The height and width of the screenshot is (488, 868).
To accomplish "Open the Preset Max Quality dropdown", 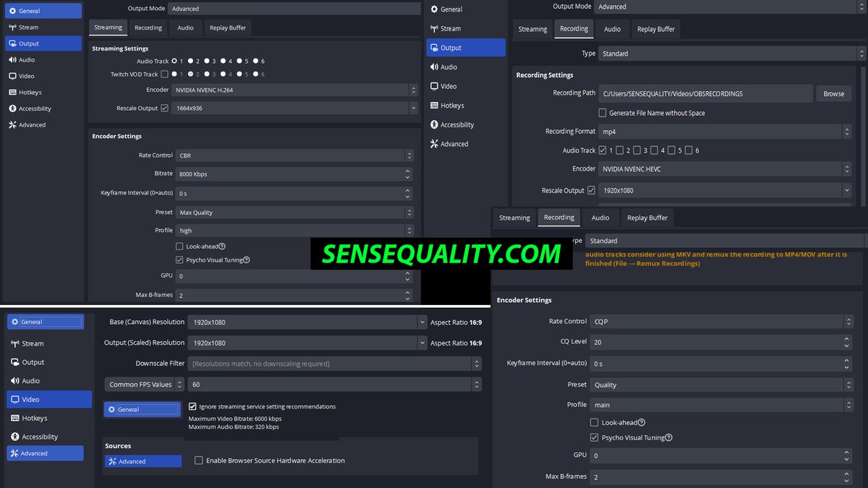I will point(294,213).
